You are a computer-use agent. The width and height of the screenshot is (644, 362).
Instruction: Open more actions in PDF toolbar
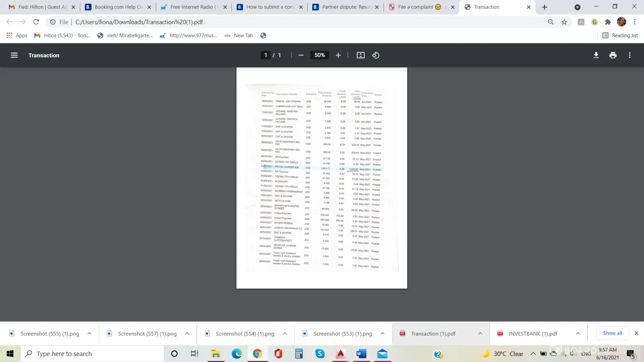pyautogui.click(x=630, y=55)
